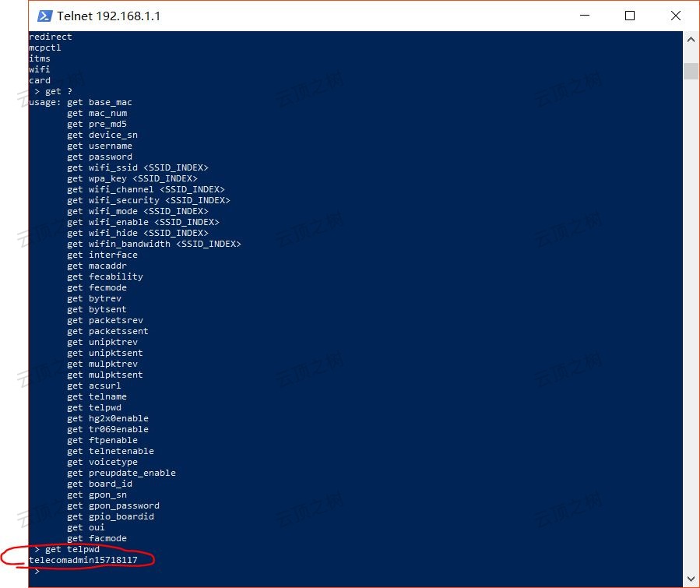Maximize the Telnet window
Image resolution: width=700 pixels, height=588 pixels.
[x=630, y=16]
